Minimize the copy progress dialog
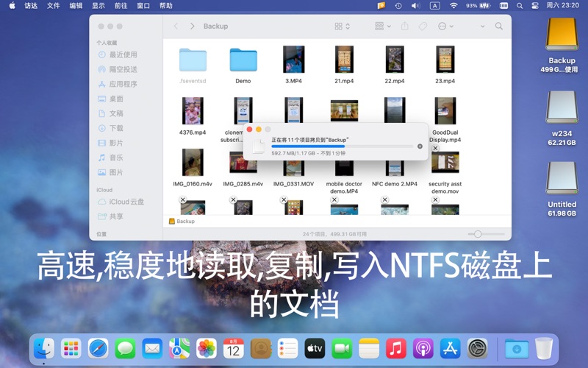 [x=259, y=130]
